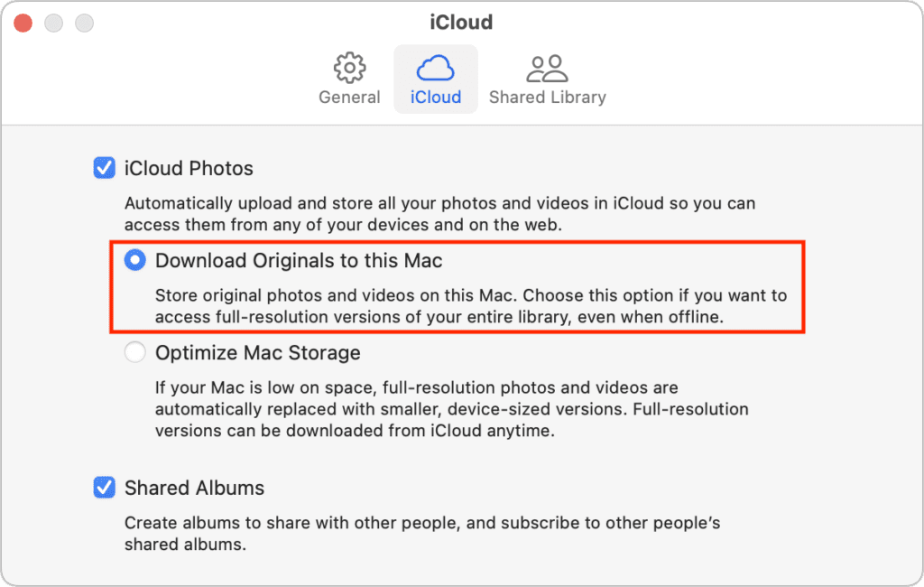Click the iCloud cloud icon

point(436,68)
